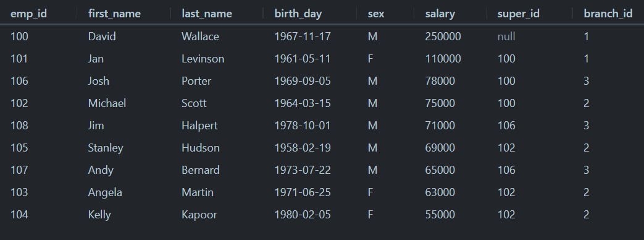Click the 1980-02-05 birth date cell

tap(303, 215)
